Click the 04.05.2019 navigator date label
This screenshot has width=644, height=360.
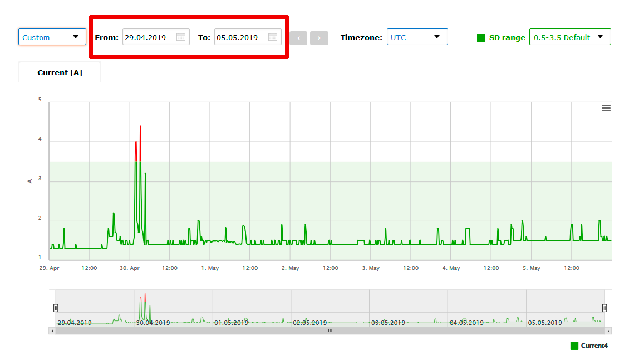pyautogui.click(x=466, y=323)
